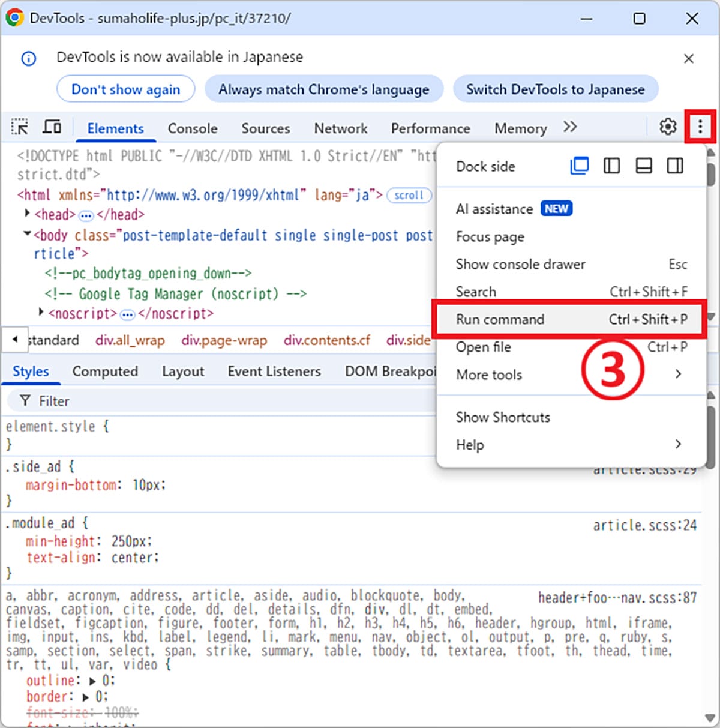The width and height of the screenshot is (720, 728).
Task: Select dock to left icon
Action: pos(611,166)
